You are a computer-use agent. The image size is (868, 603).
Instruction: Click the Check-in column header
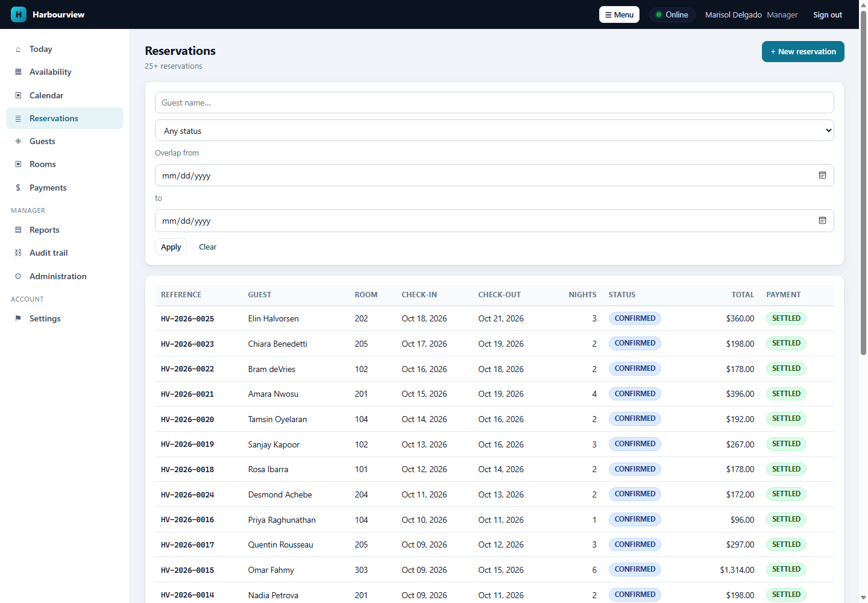coord(420,295)
